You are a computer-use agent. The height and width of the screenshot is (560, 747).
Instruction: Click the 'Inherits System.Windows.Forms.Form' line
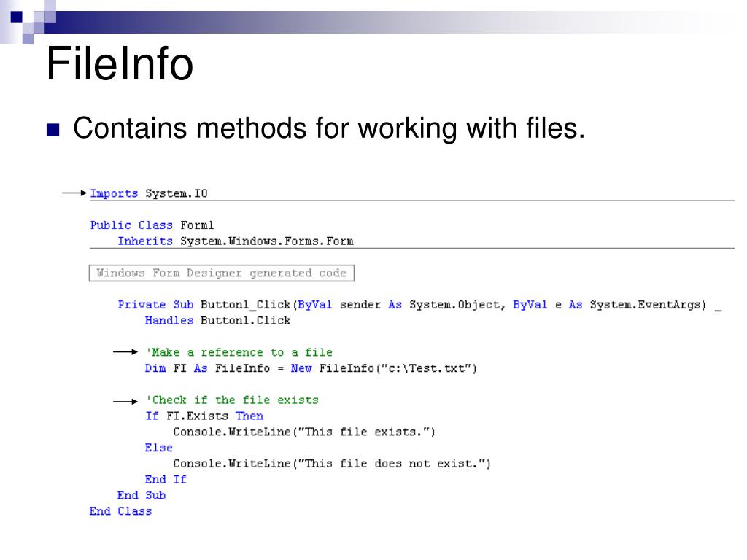pyautogui.click(x=236, y=241)
